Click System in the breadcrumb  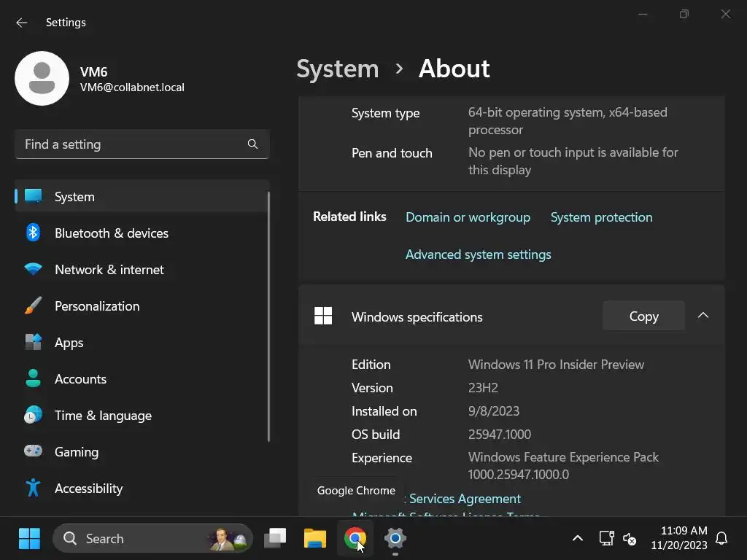click(337, 69)
